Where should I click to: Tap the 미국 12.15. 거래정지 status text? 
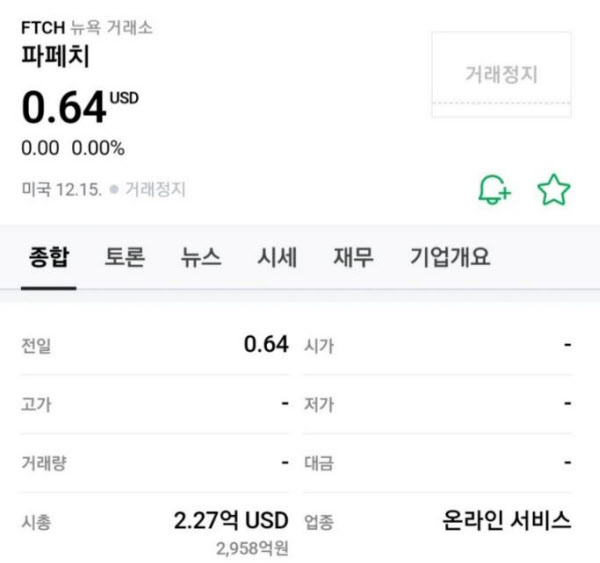103,189
